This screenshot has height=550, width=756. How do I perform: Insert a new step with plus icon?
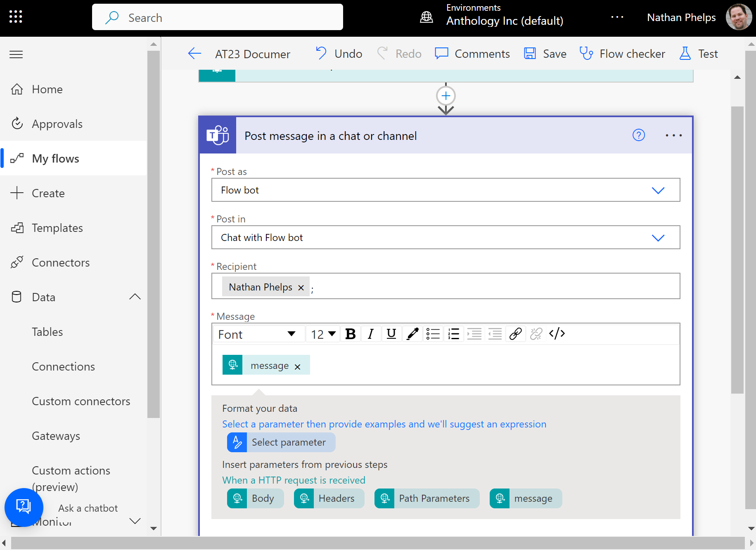[446, 96]
